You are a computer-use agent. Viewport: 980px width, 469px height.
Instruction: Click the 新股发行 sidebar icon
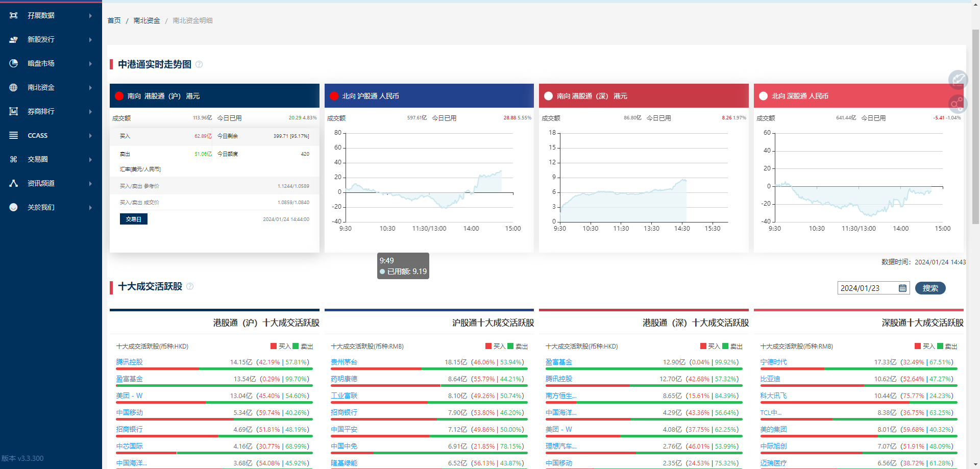pos(14,39)
